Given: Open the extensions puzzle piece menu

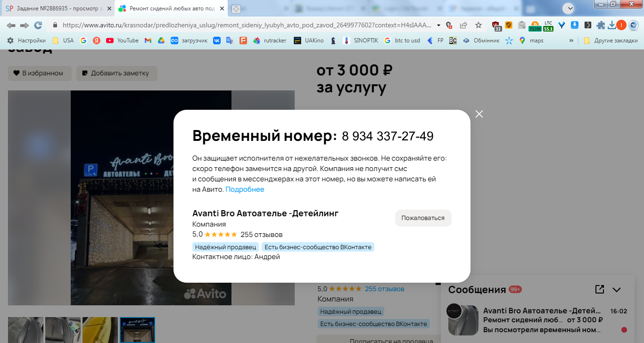Looking at the screenshot, I should 601,25.
